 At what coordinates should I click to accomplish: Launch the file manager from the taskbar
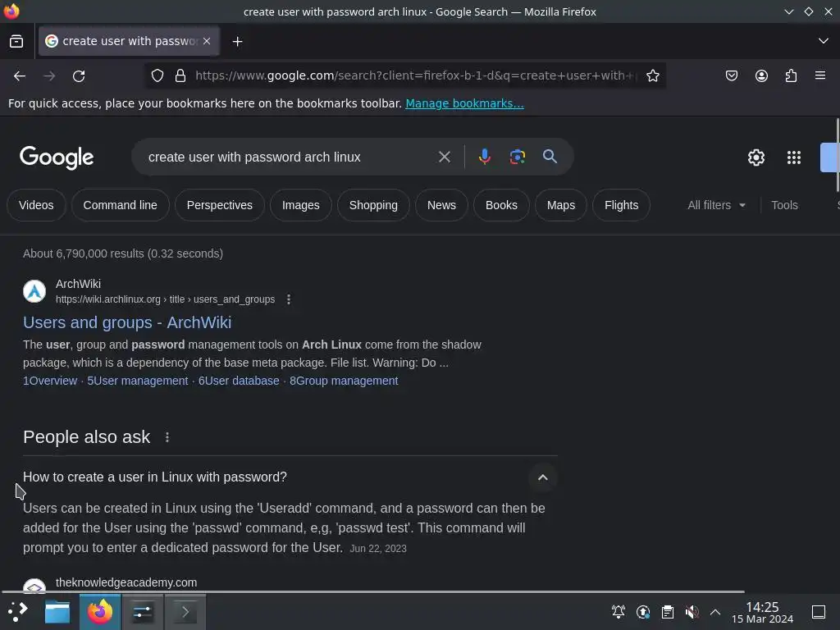[x=57, y=612]
